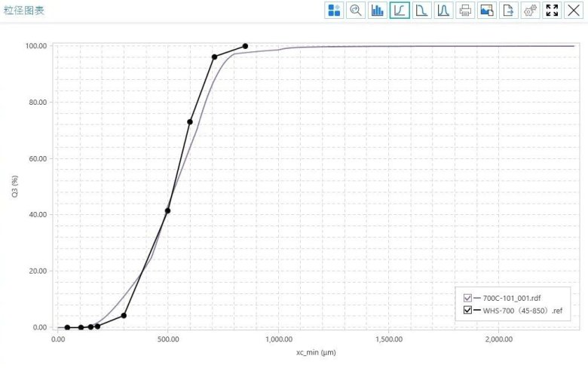Open chart settings gear
This screenshot has width=588, height=368.
coord(530,11)
